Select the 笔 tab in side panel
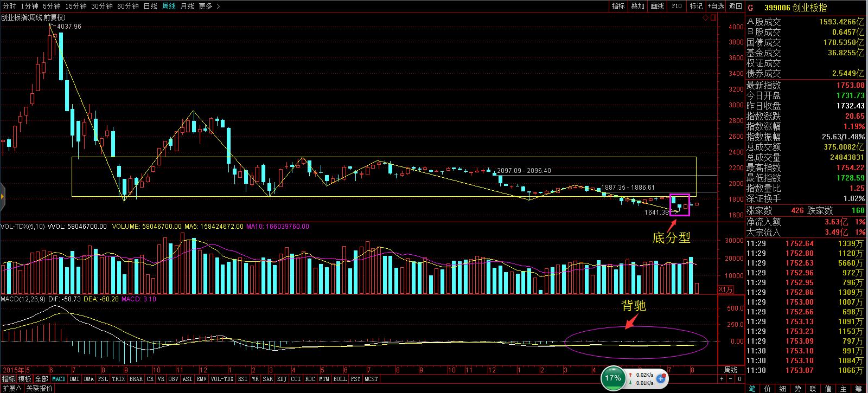Viewport: 868px width, 393px height. [x=752, y=389]
